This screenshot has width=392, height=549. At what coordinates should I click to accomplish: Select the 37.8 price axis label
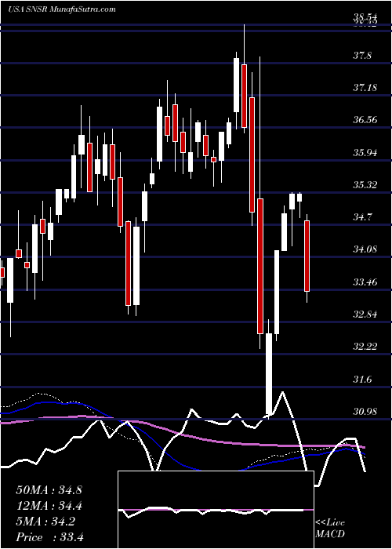pos(362,56)
